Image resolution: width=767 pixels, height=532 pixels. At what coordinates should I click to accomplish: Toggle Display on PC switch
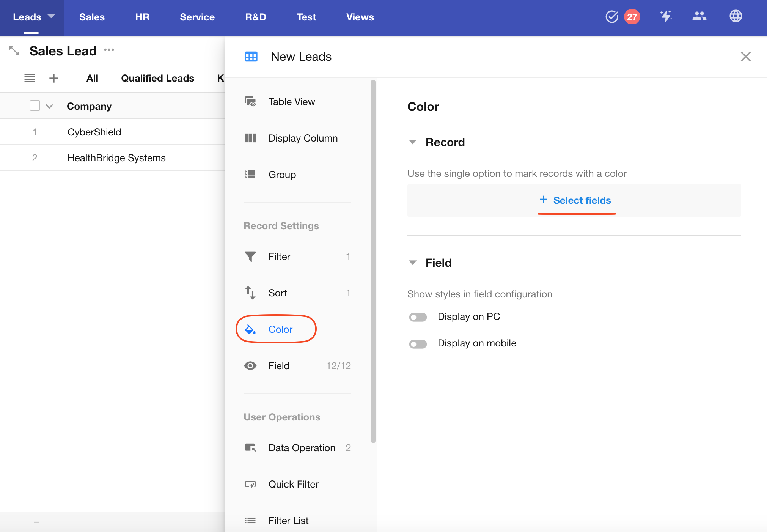point(418,317)
